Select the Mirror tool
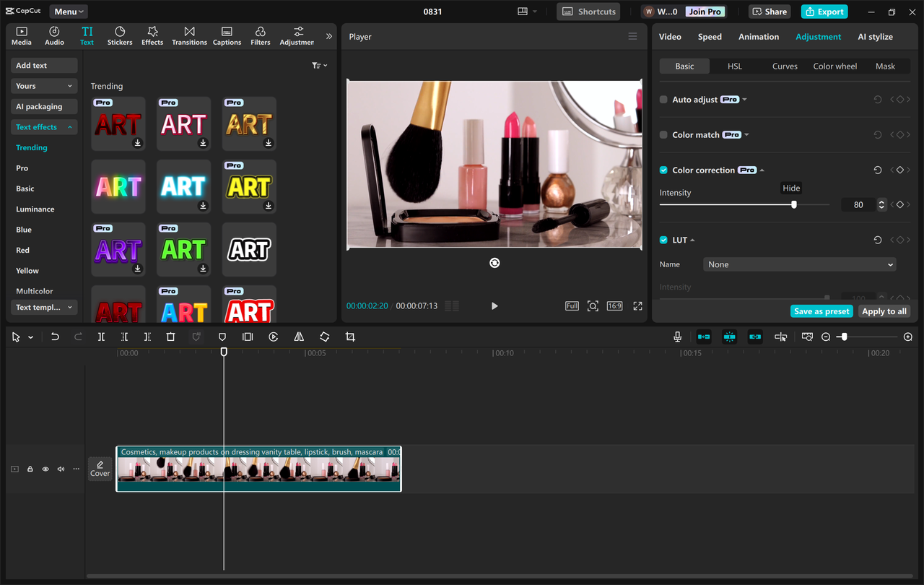 pyautogui.click(x=299, y=337)
